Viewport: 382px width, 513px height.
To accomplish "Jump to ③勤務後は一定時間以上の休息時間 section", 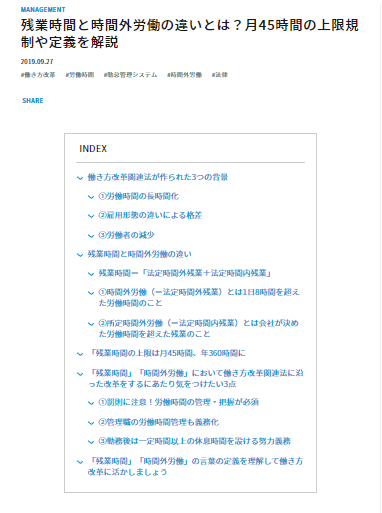I will click(x=195, y=441).
